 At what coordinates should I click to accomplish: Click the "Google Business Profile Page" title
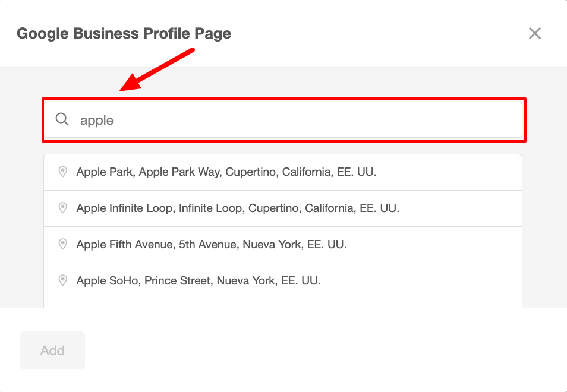pos(124,33)
